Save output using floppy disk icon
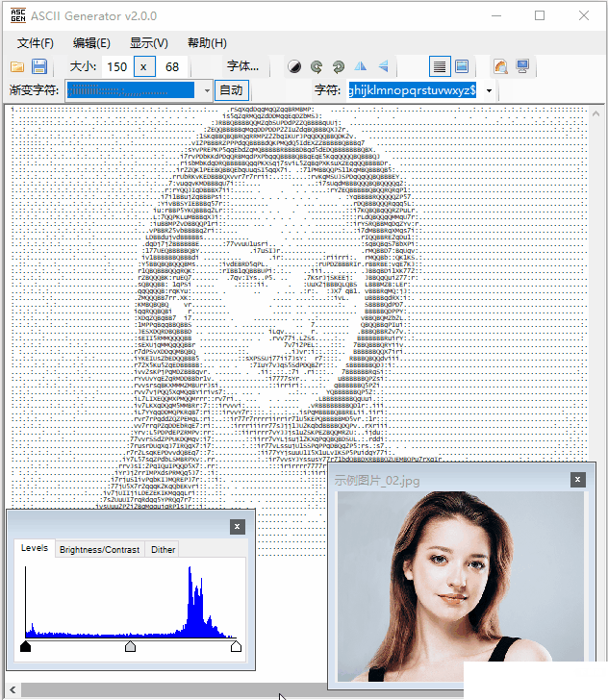Screen dimensions: 608x700 click(x=39, y=67)
